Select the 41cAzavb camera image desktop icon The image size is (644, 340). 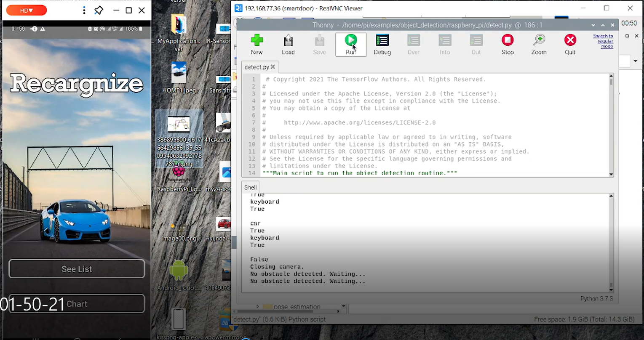(218, 127)
